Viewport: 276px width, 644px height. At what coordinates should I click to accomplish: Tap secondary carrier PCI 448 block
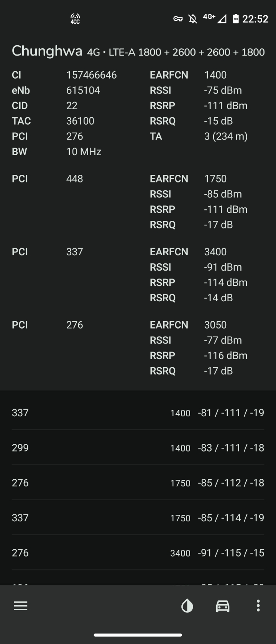(x=138, y=202)
